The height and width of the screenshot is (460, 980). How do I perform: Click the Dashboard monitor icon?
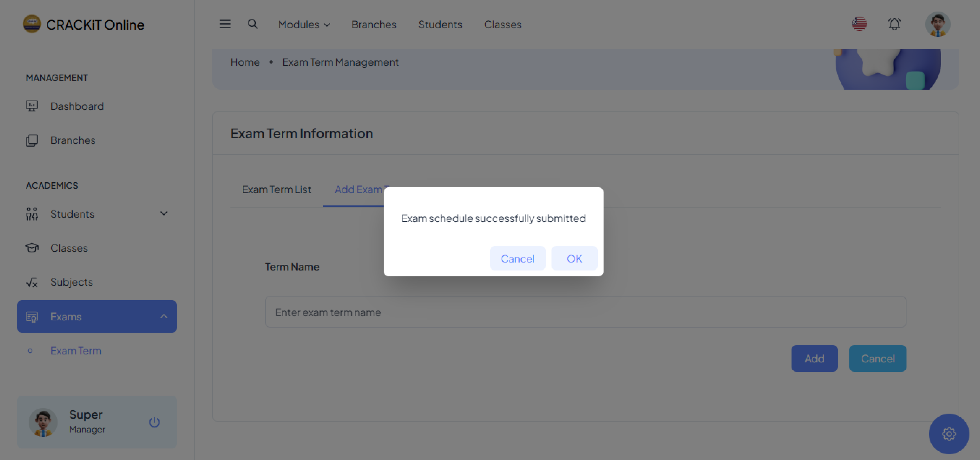tap(32, 106)
